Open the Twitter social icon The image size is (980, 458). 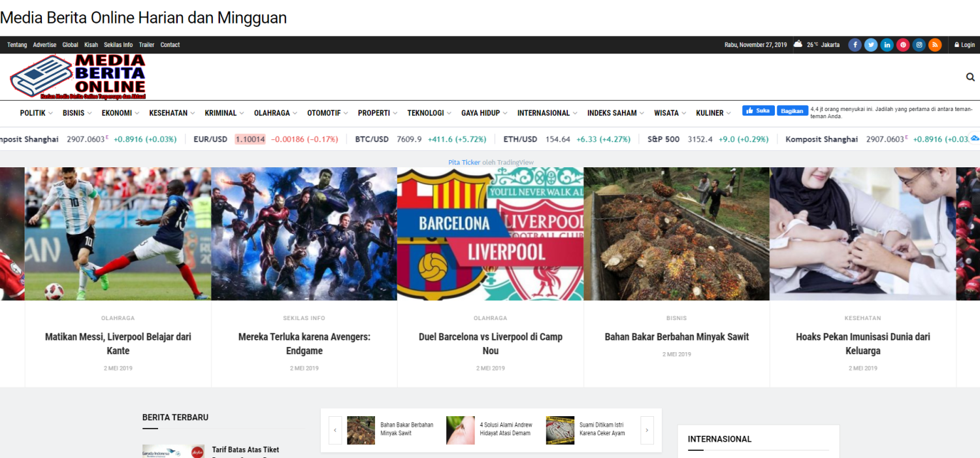click(871, 45)
